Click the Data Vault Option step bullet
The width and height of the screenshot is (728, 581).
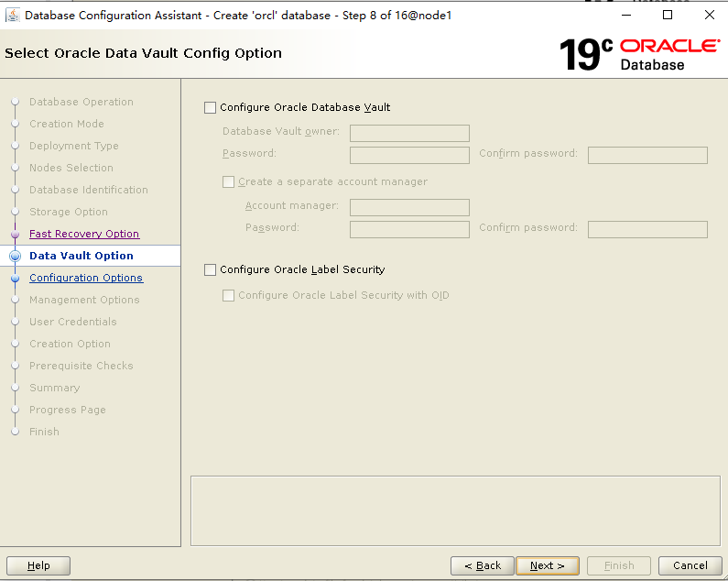pyautogui.click(x=15, y=256)
